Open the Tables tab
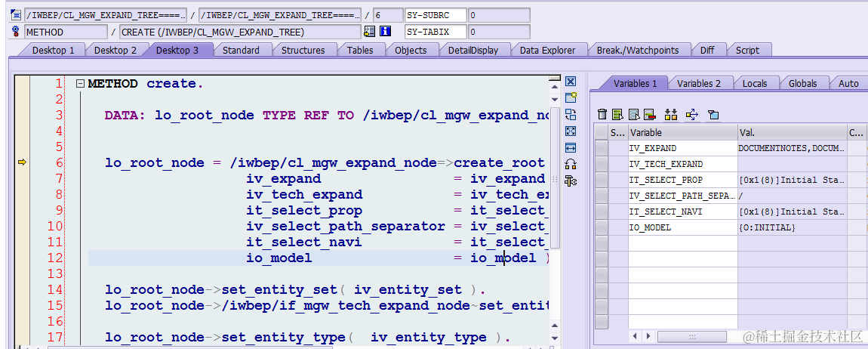868x349 pixels. (360, 51)
